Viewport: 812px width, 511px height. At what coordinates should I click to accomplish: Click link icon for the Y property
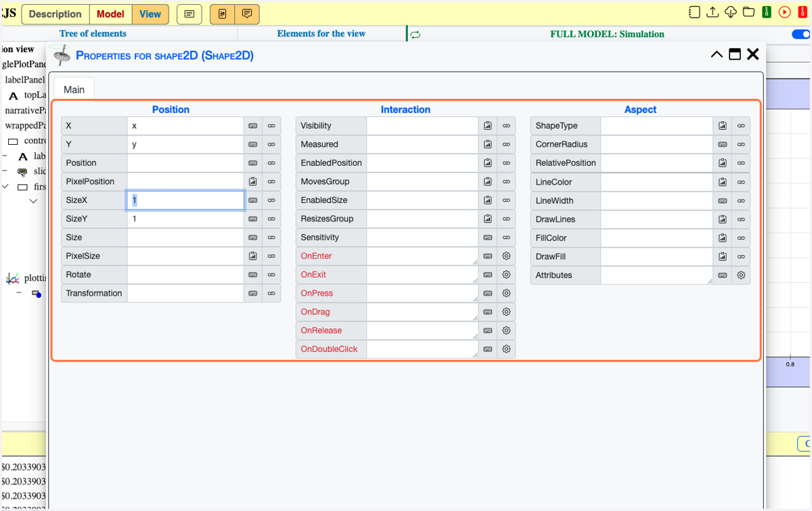point(271,144)
